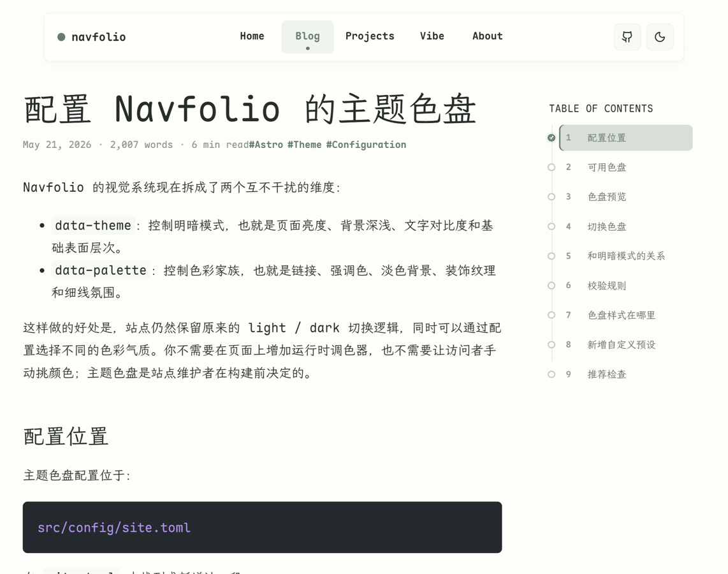The height and width of the screenshot is (574, 728).
Task: Click the #Configuration tag link
Action: (366, 145)
